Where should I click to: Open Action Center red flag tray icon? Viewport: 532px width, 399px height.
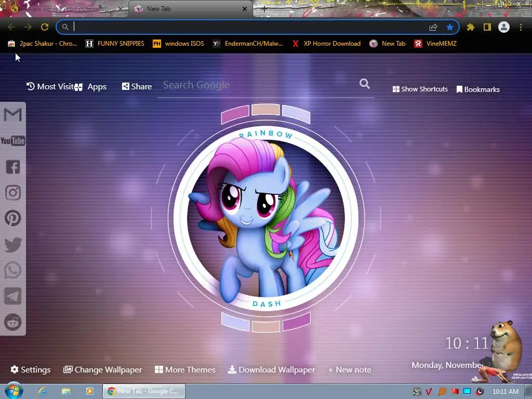click(x=455, y=392)
